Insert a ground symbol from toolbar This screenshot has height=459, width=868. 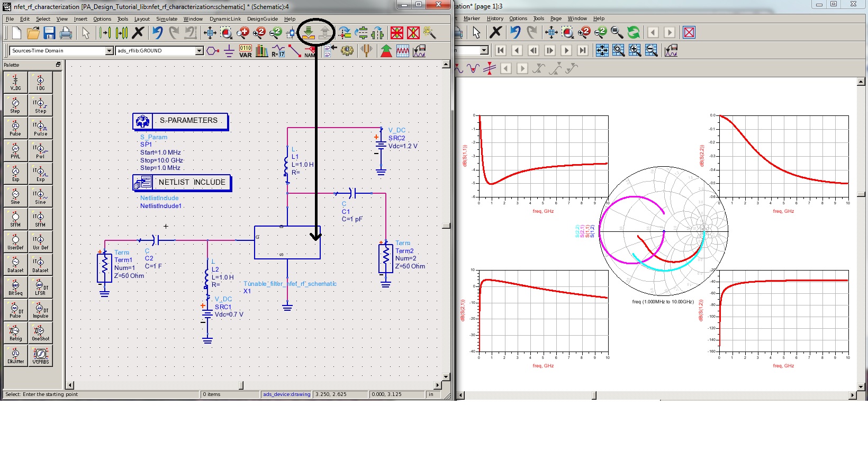[x=229, y=51]
